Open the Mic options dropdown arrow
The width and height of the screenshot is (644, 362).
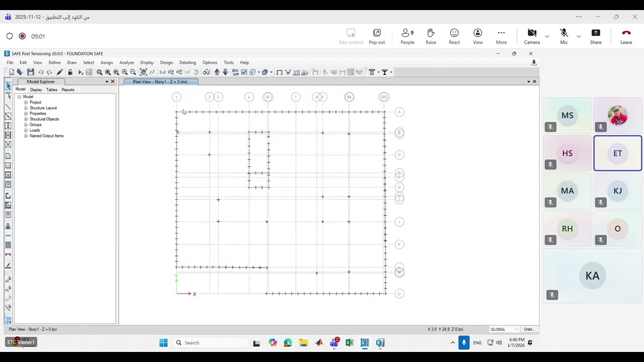click(x=579, y=36)
